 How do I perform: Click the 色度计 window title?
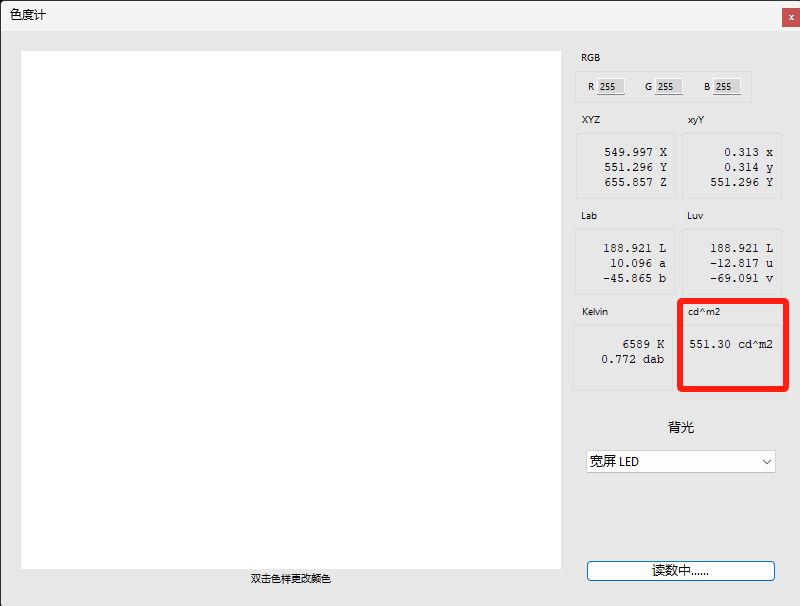point(28,15)
